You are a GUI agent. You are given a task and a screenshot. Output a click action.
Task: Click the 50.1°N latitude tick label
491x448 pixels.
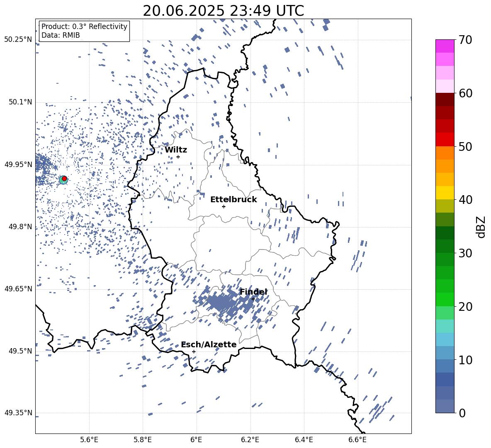[20, 102]
